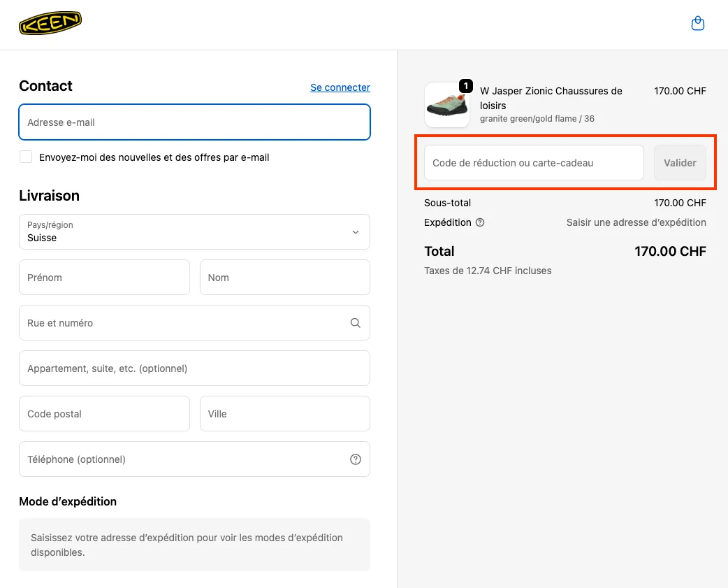This screenshot has width=728, height=588.
Task: Click the Nom field
Action: pyautogui.click(x=284, y=277)
